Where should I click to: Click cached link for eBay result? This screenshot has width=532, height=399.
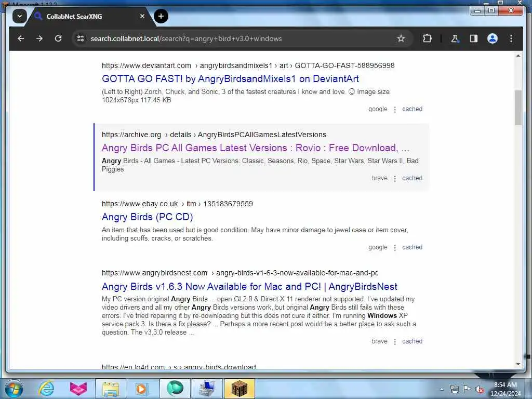pyautogui.click(x=412, y=247)
